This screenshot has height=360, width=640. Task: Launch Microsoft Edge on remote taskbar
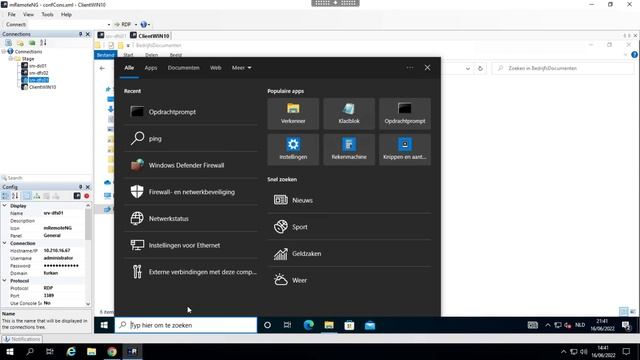point(309,325)
